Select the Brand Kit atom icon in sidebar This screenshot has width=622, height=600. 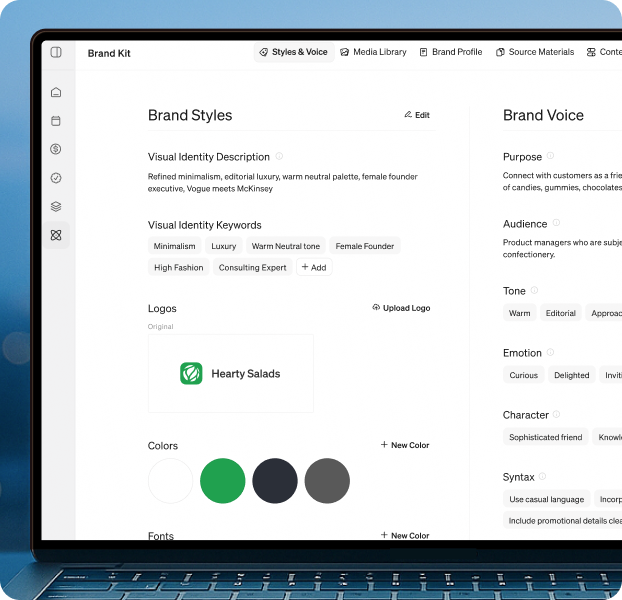pyautogui.click(x=56, y=235)
